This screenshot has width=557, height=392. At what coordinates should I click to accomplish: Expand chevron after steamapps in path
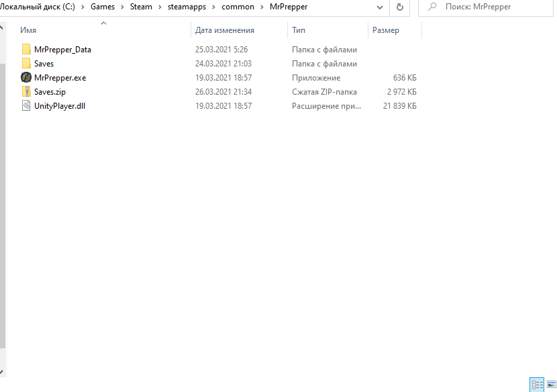214,7
